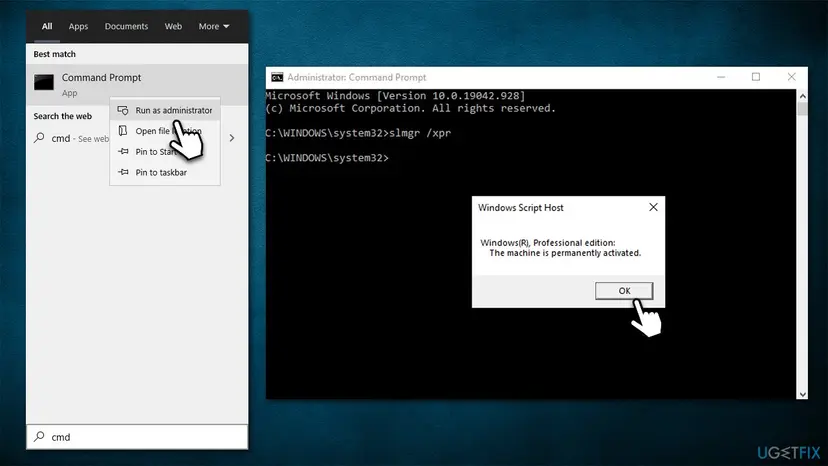828x466 pixels.
Task: Open the Documents search tab
Action: [x=126, y=26]
